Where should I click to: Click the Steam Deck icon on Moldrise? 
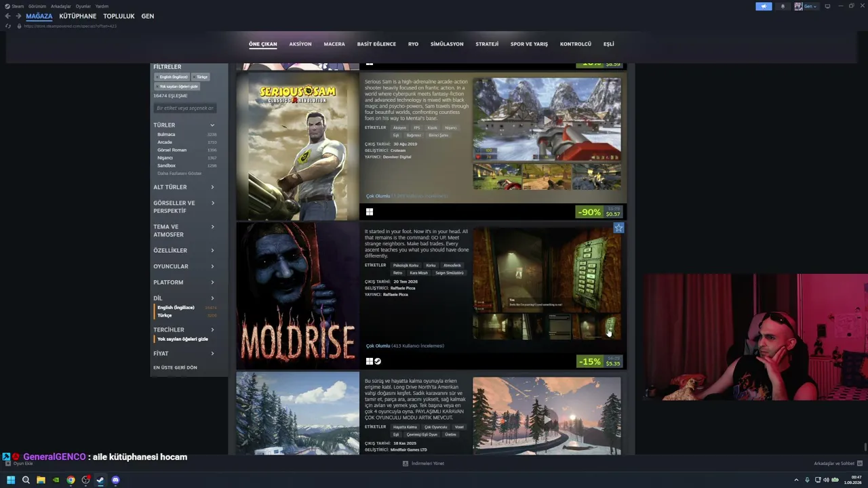[378, 361]
